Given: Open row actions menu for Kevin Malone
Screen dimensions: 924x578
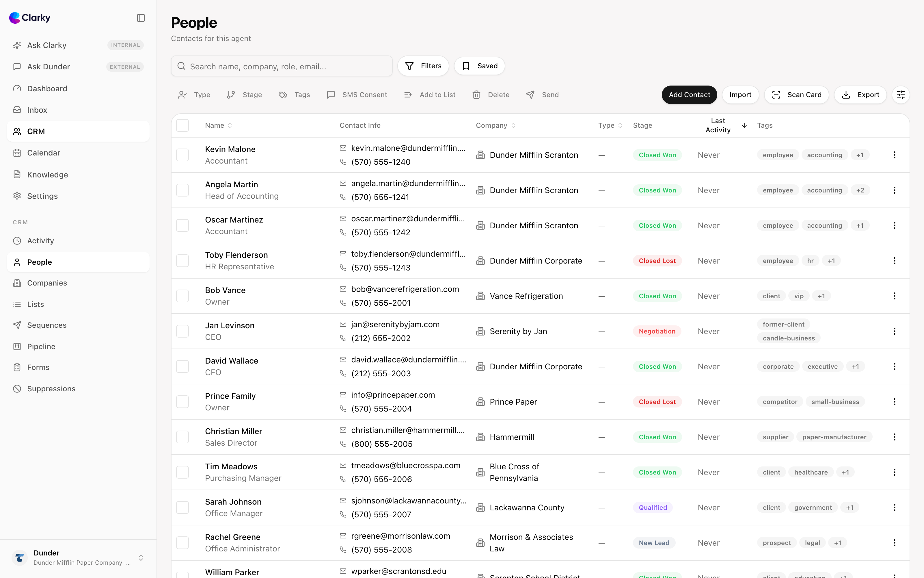Looking at the screenshot, I should click(x=894, y=155).
